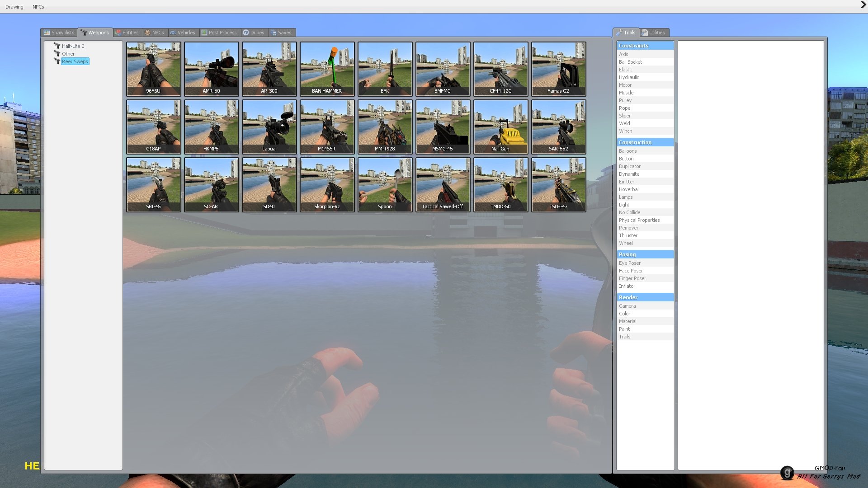Open the Post Process tab

pos(219,33)
